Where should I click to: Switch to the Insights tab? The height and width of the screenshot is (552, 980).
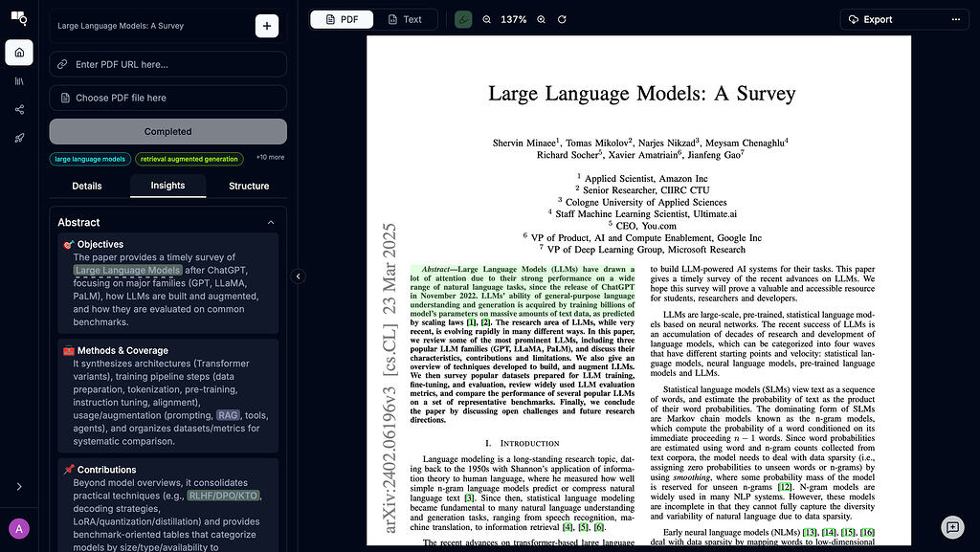tap(167, 186)
